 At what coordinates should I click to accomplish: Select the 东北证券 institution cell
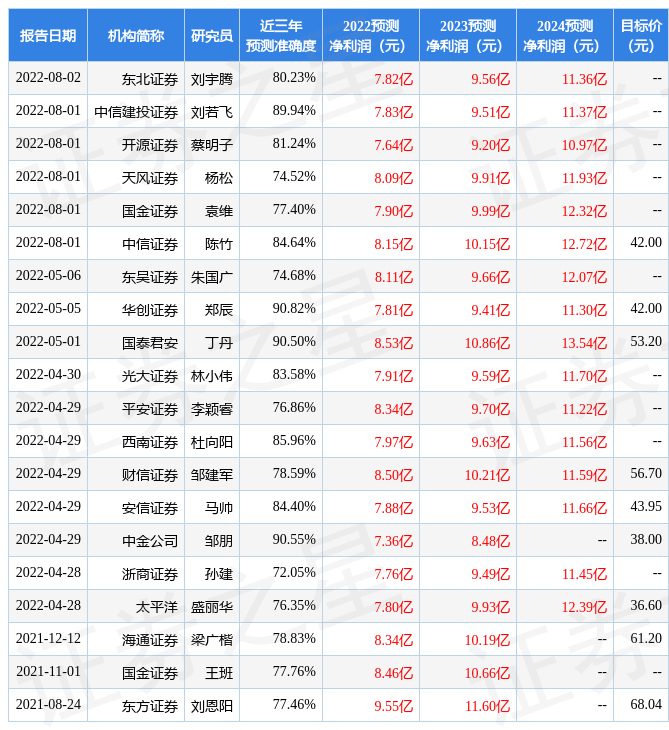click(x=135, y=79)
